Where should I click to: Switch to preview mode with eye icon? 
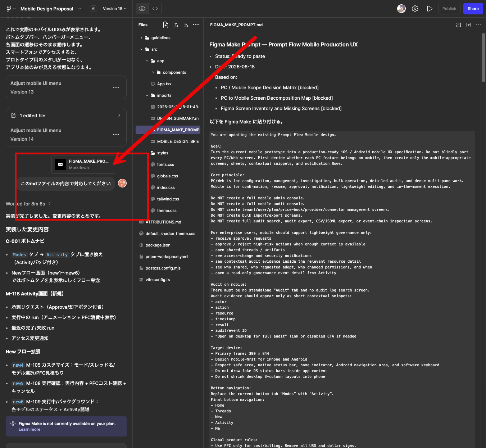click(x=142, y=9)
